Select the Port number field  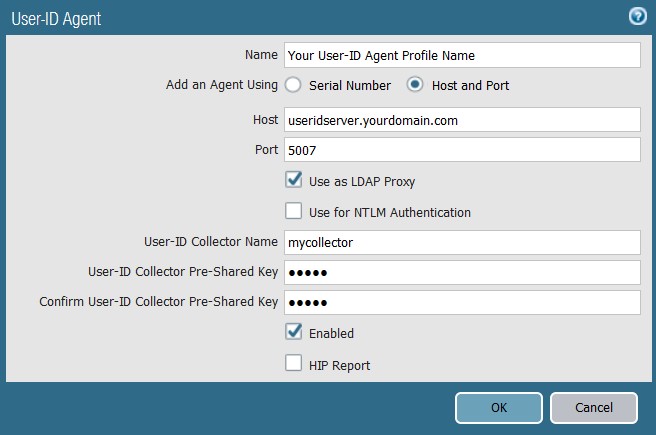click(461, 150)
